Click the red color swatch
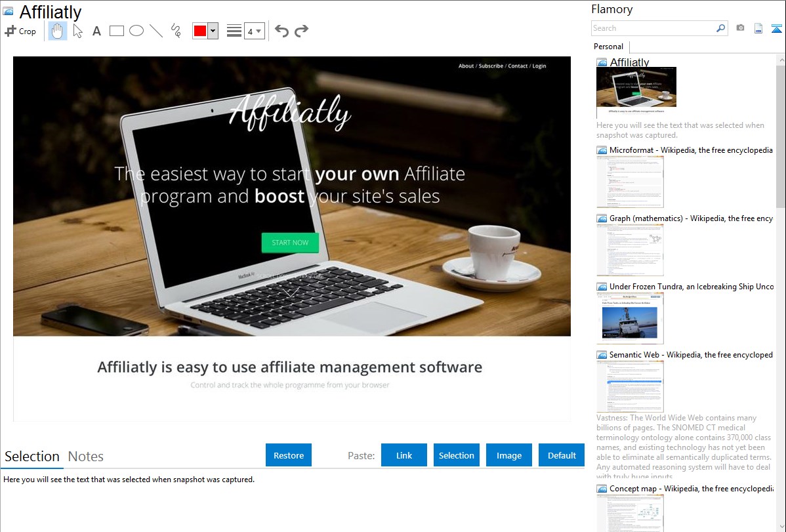This screenshot has width=786, height=532. coord(200,31)
